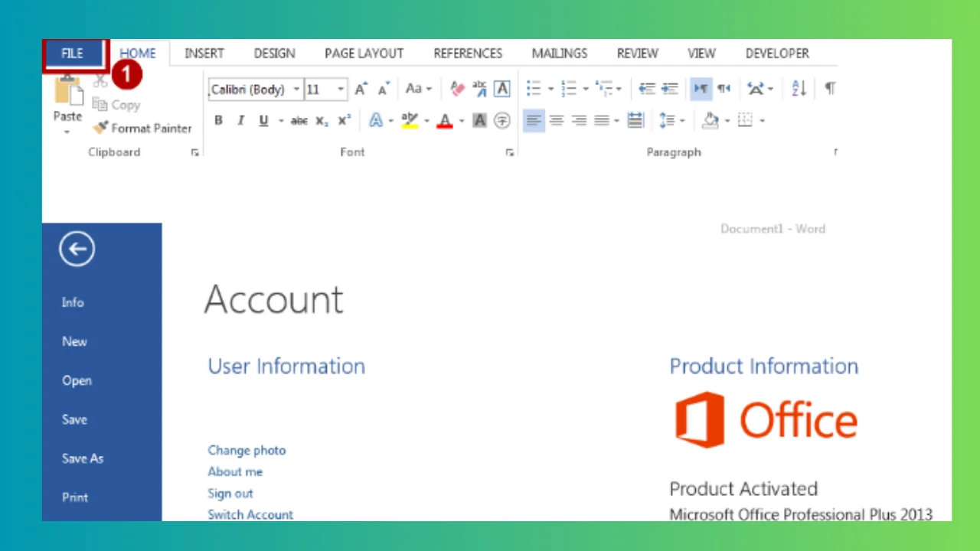
Task: Open the font size 11 dropdown
Action: (341, 90)
